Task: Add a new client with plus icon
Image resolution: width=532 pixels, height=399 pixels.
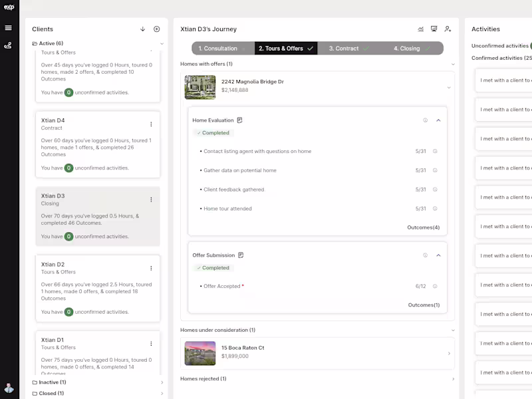Action: click(157, 29)
